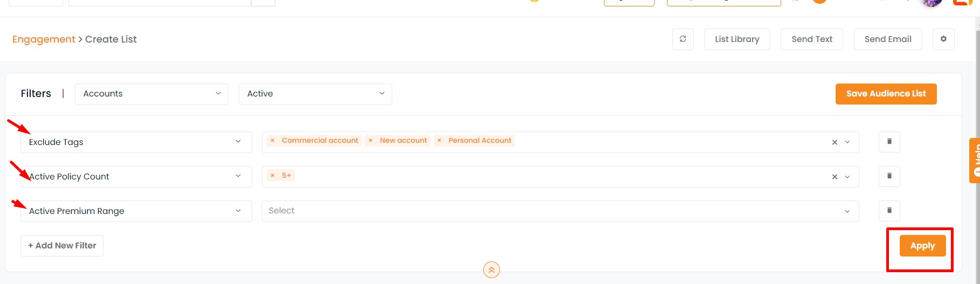Clear all excluded tags values

point(835,142)
